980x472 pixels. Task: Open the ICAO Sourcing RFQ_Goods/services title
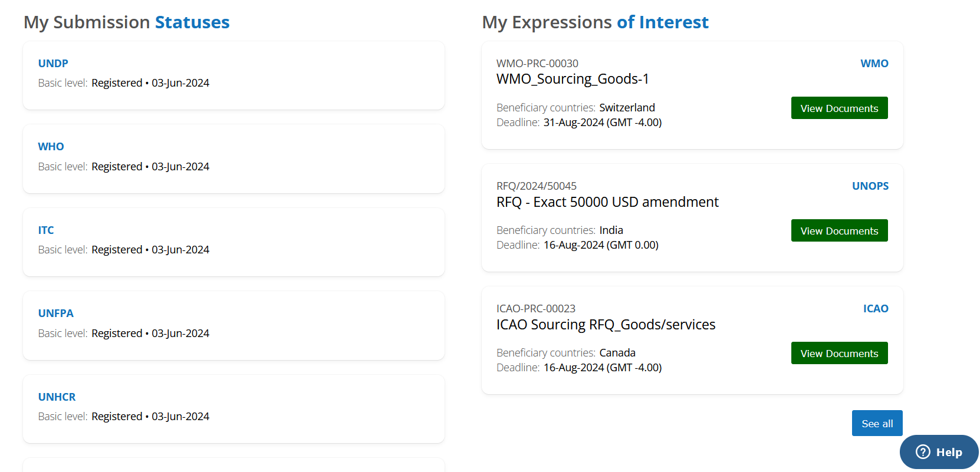click(606, 325)
